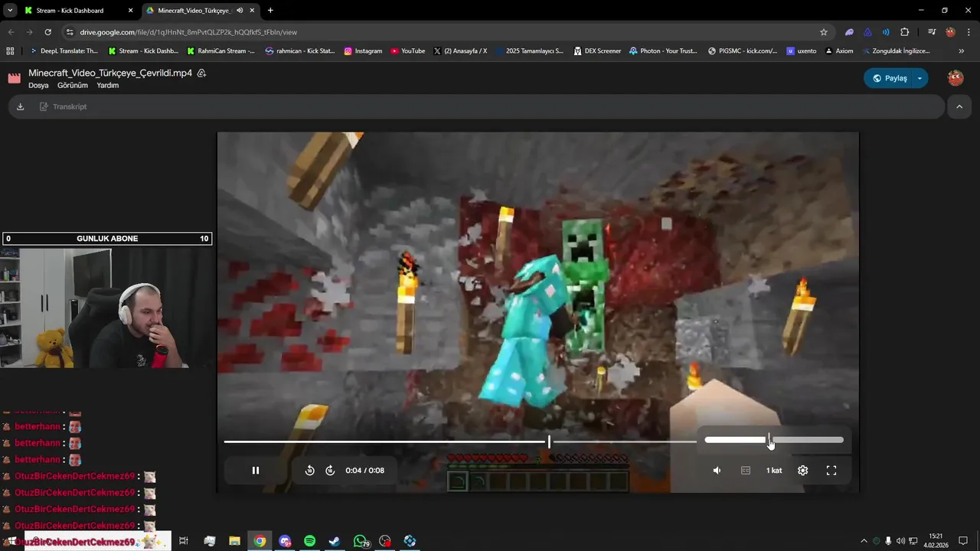Open Axiom bookmark

pyautogui.click(x=838, y=51)
